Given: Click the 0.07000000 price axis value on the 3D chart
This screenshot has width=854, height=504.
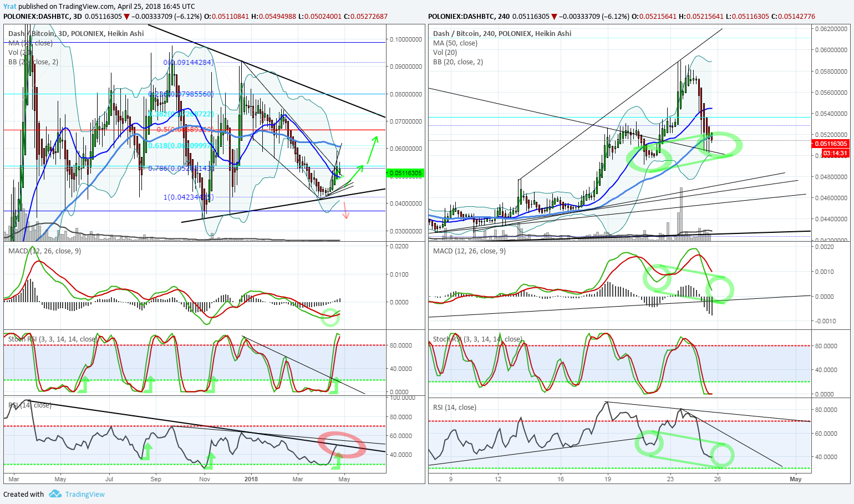Looking at the screenshot, I should [406, 121].
